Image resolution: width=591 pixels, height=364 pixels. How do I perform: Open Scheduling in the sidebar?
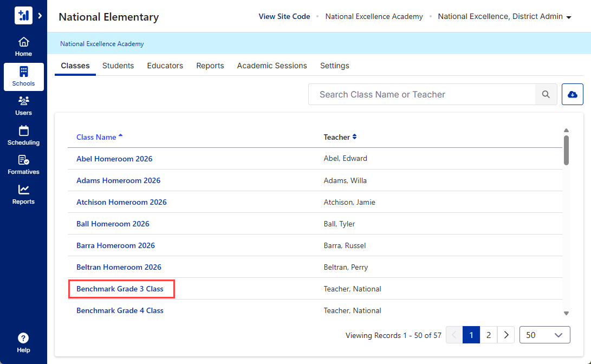pos(23,135)
